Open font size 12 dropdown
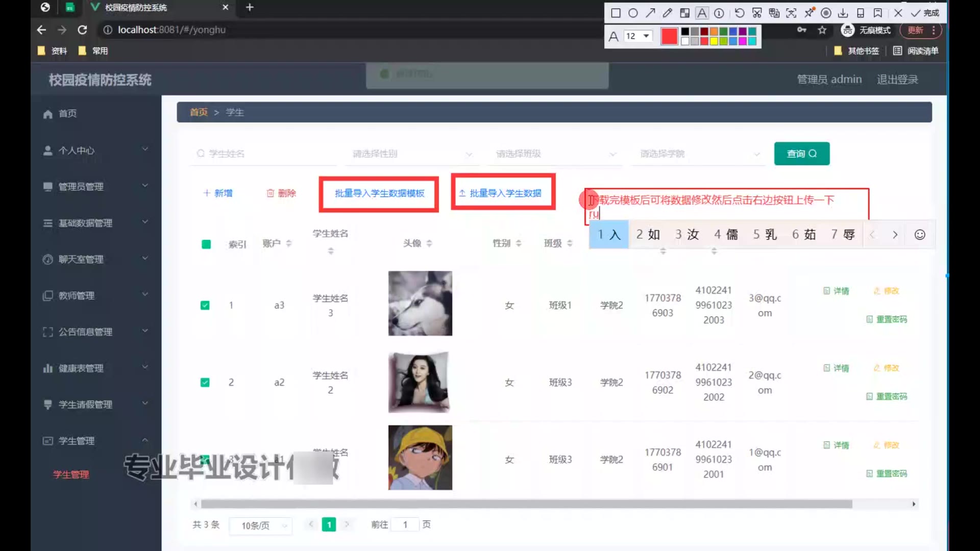The height and width of the screenshot is (551, 980). [638, 36]
